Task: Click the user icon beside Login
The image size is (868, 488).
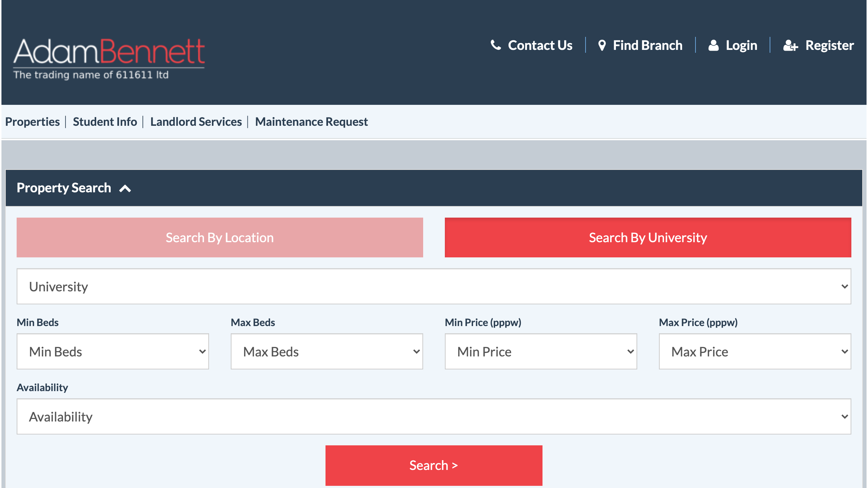Action: [x=713, y=46]
